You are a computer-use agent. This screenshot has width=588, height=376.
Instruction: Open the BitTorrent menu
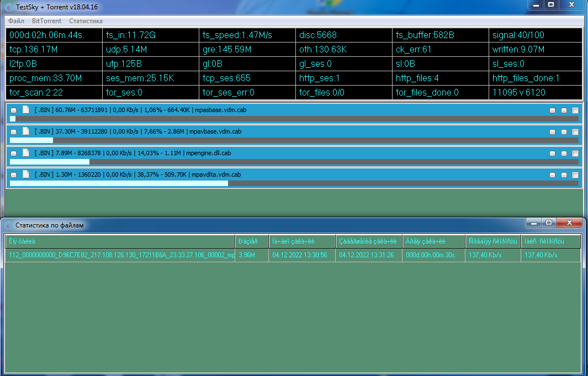(46, 21)
